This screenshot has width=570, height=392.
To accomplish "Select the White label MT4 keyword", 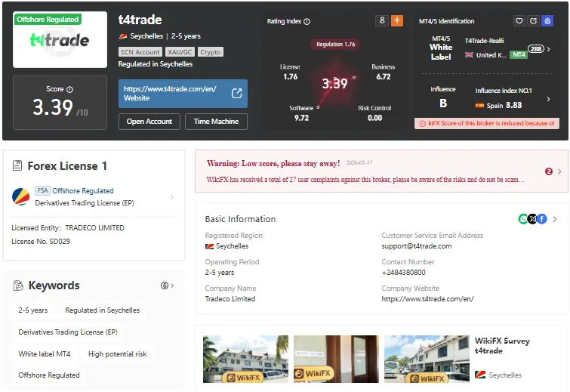I will pos(45,353).
